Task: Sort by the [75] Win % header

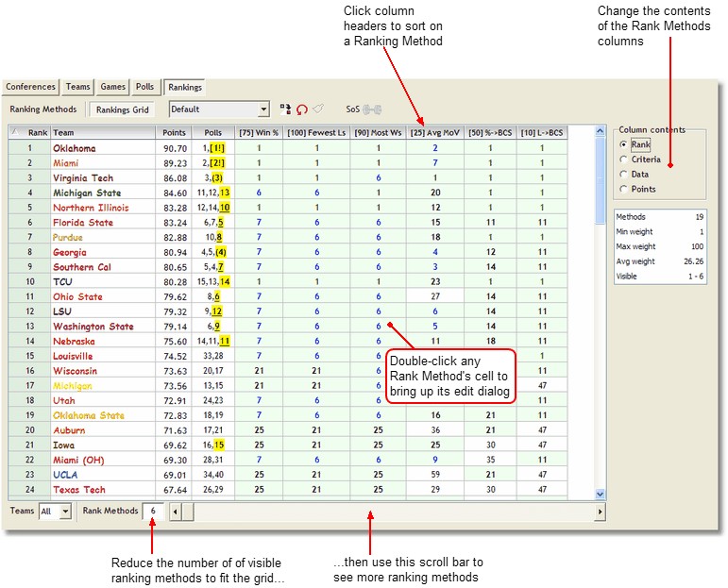Action: click(259, 133)
